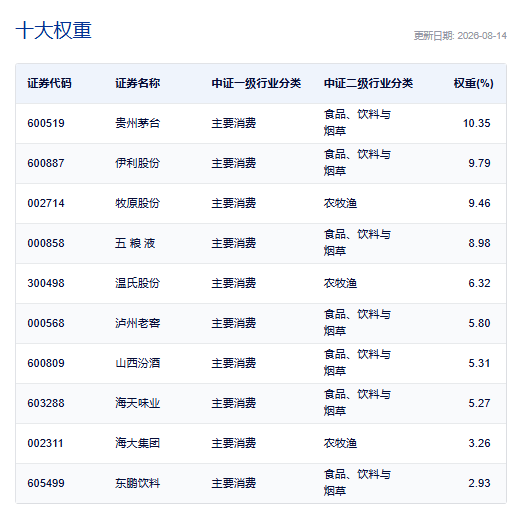Image resolution: width=532 pixels, height=524 pixels.
Task: Click the 十大权重 heading
Action: point(54,31)
